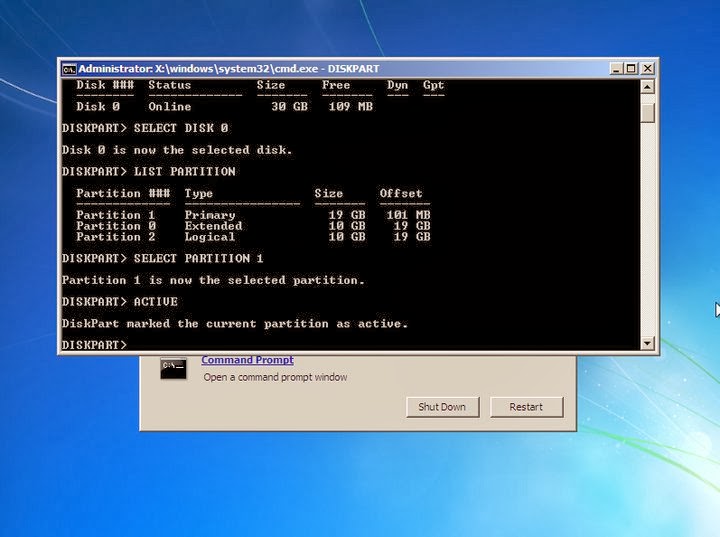Click the last empty DISKPART> prompt
Image resolution: width=720 pixels, height=537 pixels.
(94, 345)
